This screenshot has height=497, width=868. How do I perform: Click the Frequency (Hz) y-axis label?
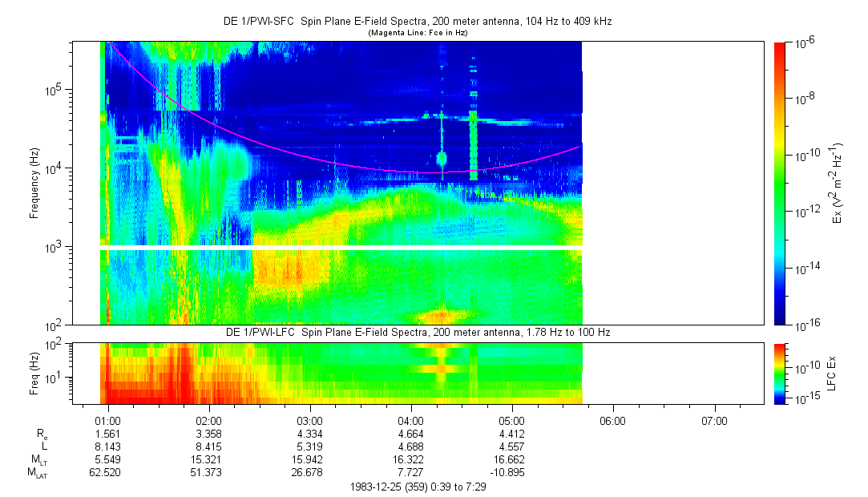coord(35,183)
